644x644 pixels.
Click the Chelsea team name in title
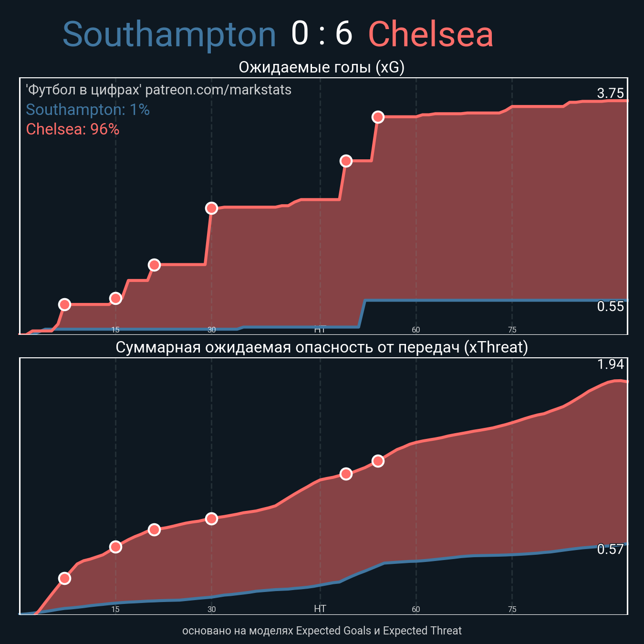click(x=431, y=35)
